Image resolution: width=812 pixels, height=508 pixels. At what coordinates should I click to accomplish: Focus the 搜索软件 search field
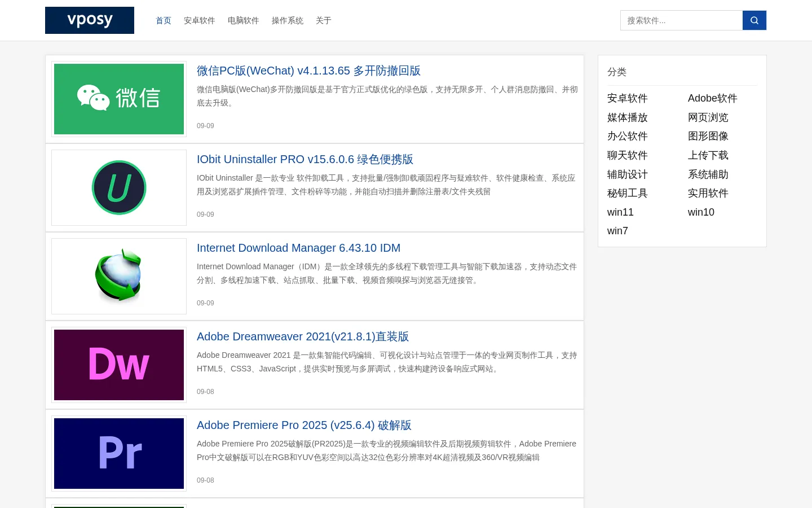click(681, 20)
